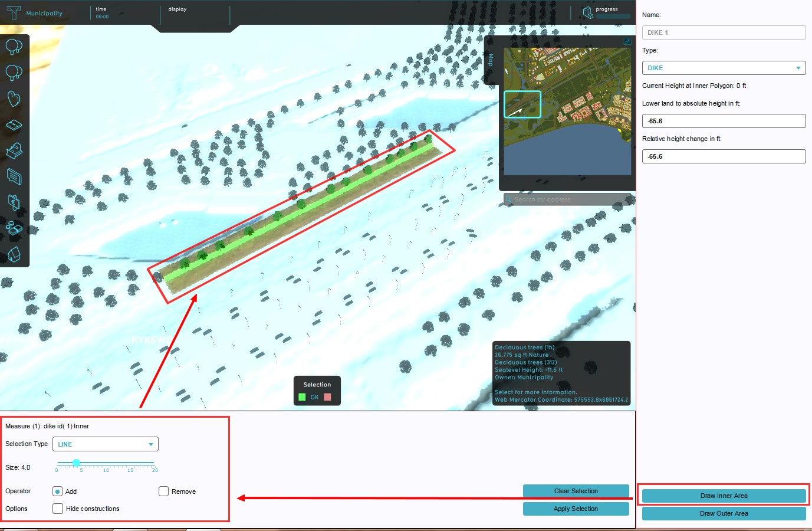The height and width of the screenshot is (531, 812).
Task: Click the vertical Map tab beside minimap
Action: [491, 60]
